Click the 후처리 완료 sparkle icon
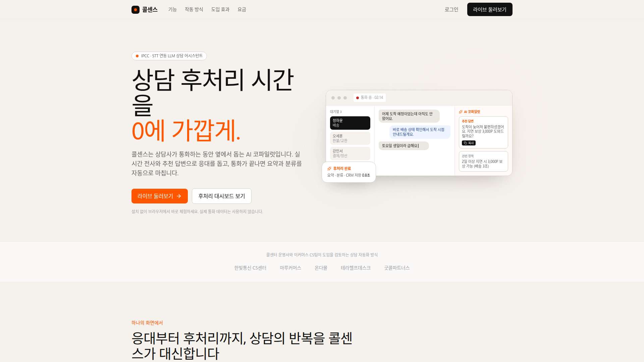This screenshot has height=362, width=644. 329,169
